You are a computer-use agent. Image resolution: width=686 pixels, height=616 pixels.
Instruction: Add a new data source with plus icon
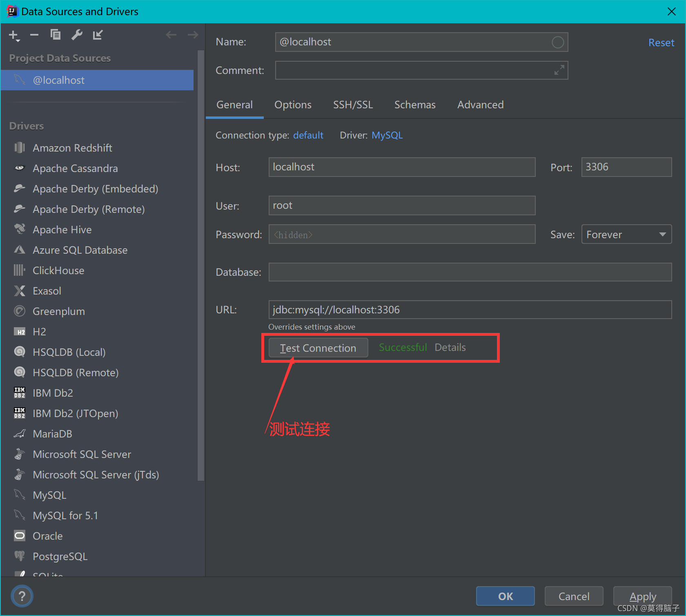point(14,36)
